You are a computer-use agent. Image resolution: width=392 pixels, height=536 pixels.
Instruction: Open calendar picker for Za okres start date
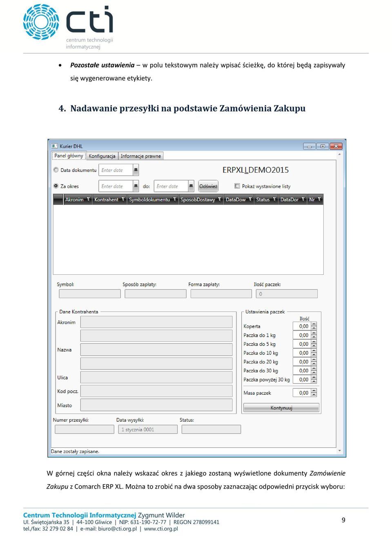point(136,186)
